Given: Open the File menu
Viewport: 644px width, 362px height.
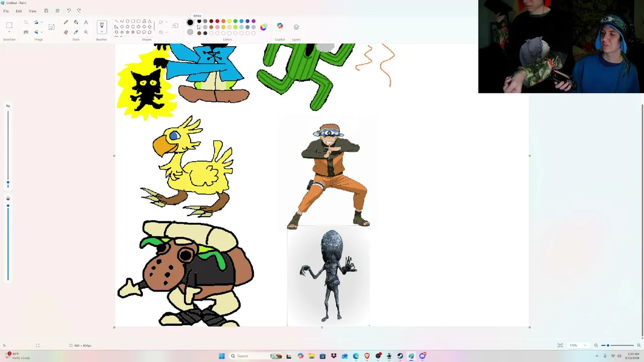Looking at the screenshot, I should [x=6, y=11].
